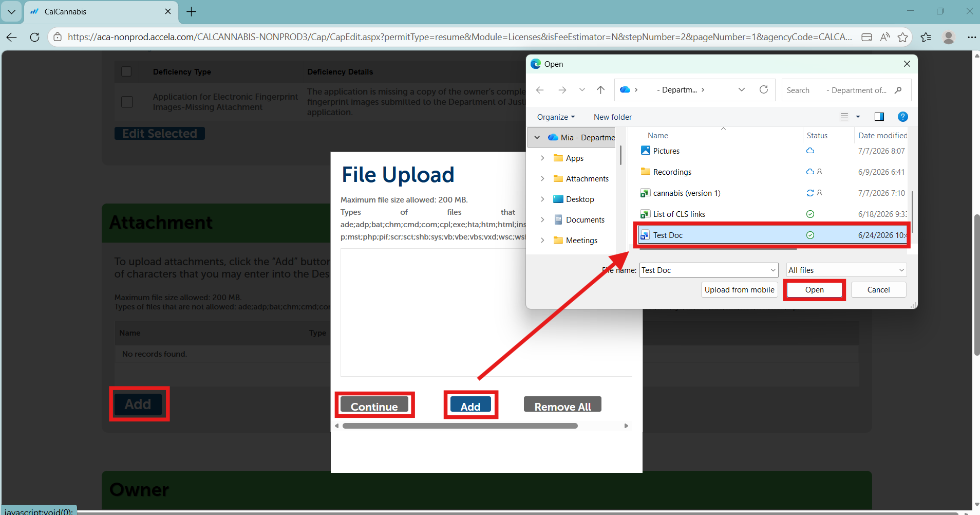Open the browser Settings and more menu
Screen dimensions: 980x515
coord(971,37)
